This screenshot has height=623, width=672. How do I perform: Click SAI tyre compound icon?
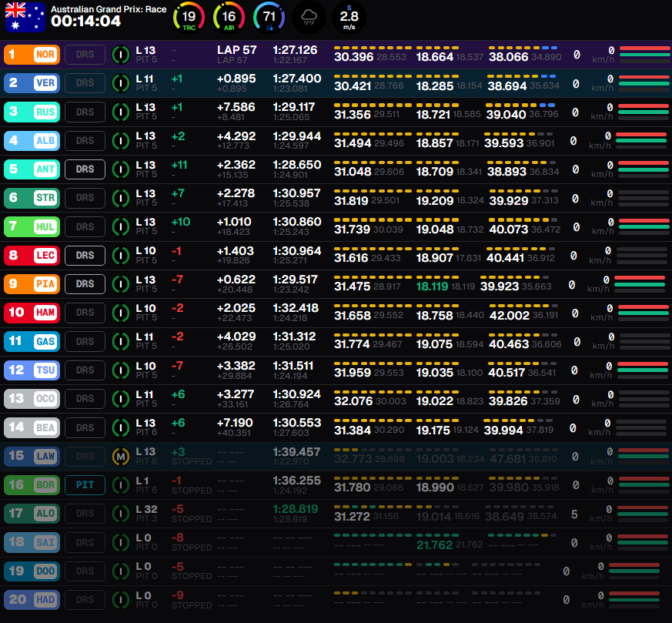coord(120,542)
